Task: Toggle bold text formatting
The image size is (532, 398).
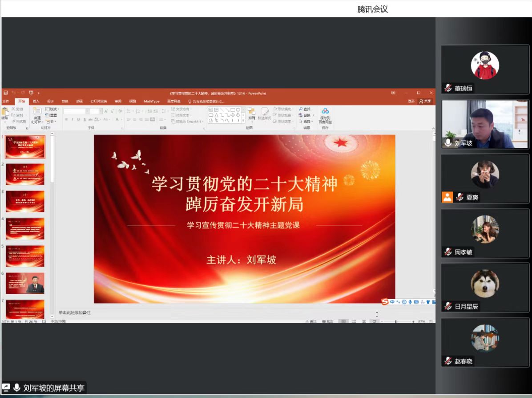Action: pyautogui.click(x=66, y=119)
